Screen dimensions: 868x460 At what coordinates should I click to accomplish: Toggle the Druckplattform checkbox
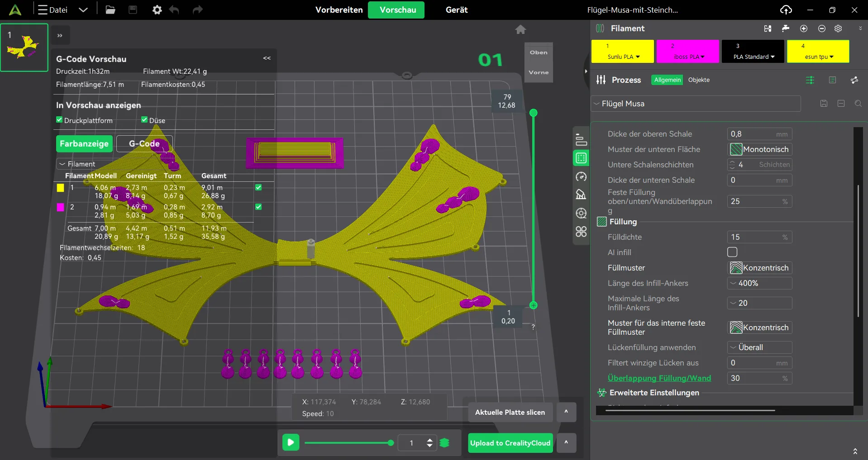[59, 120]
